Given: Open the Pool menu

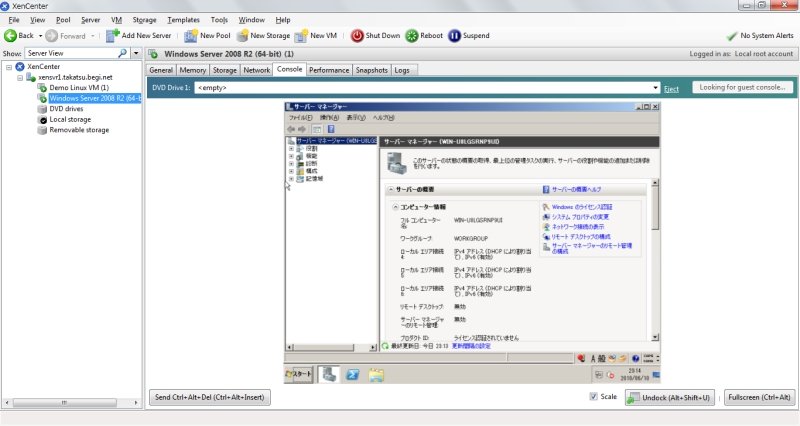Looking at the screenshot, I should pos(63,20).
